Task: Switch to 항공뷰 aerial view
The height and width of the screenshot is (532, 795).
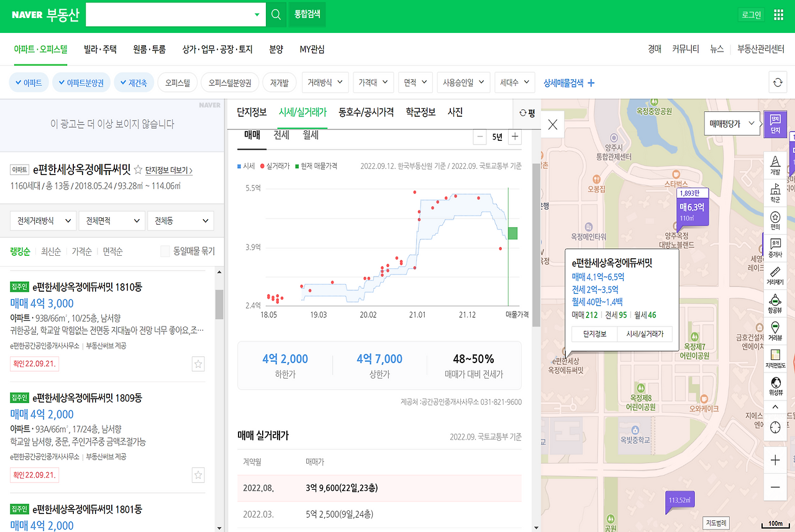Action: coord(775,304)
